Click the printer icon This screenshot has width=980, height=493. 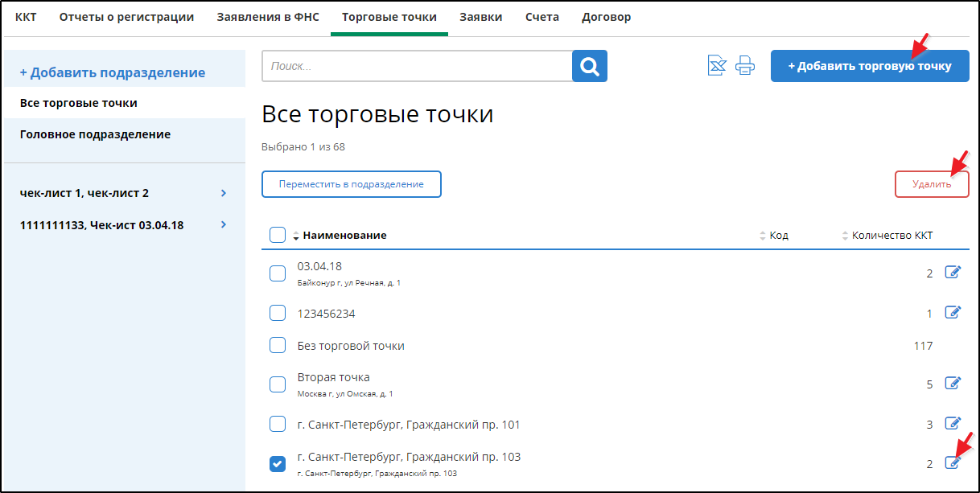tap(745, 66)
